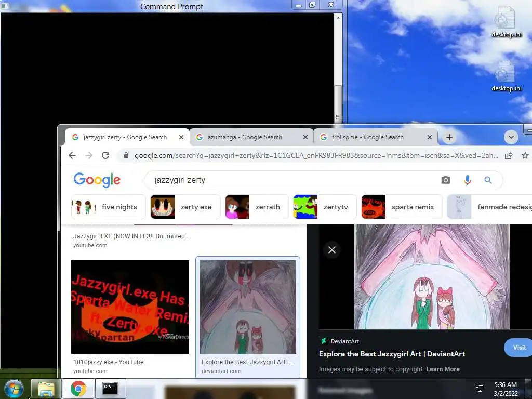Open the Windows Start menu orb
This screenshot has height=399, width=532.
tap(14, 389)
